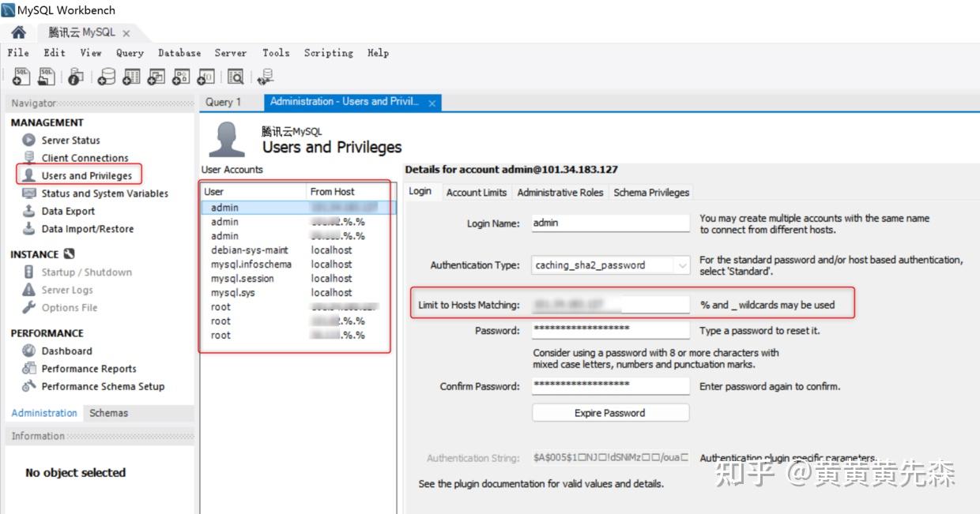The image size is (980, 514).
Task: Create a new SQL tab icon
Action: tap(21, 77)
